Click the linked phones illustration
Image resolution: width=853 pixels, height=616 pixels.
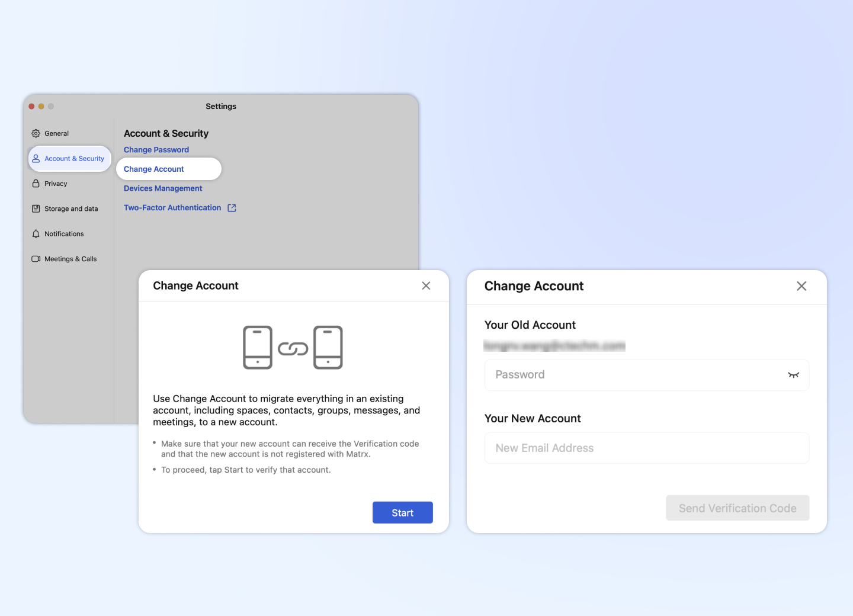coord(293,348)
